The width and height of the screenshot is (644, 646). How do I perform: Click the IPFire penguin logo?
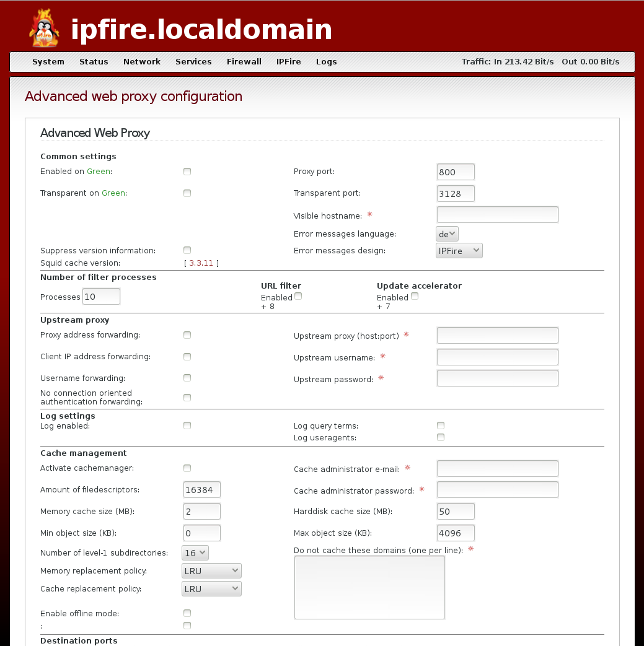pyautogui.click(x=45, y=28)
